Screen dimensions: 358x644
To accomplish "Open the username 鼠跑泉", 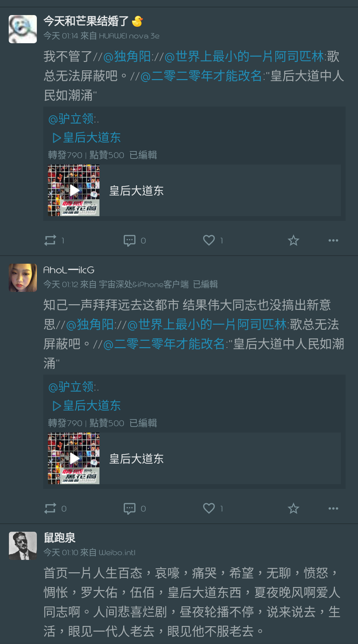I will click(x=60, y=537).
